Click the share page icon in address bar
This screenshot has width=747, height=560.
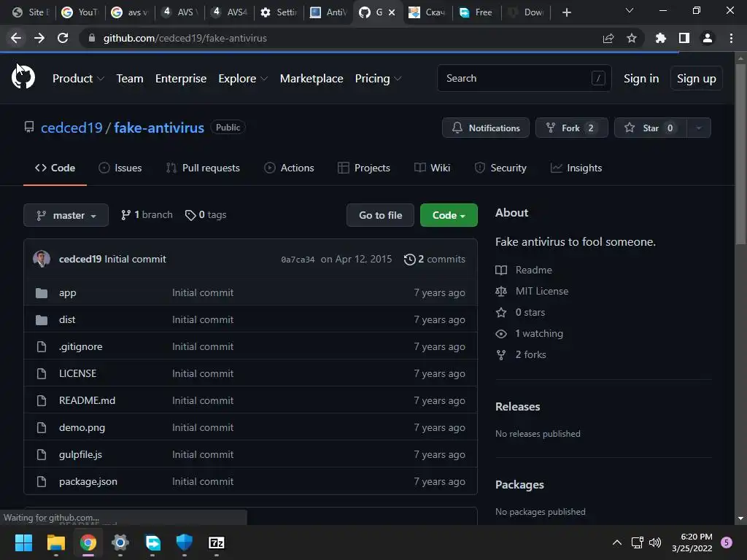(x=608, y=38)
